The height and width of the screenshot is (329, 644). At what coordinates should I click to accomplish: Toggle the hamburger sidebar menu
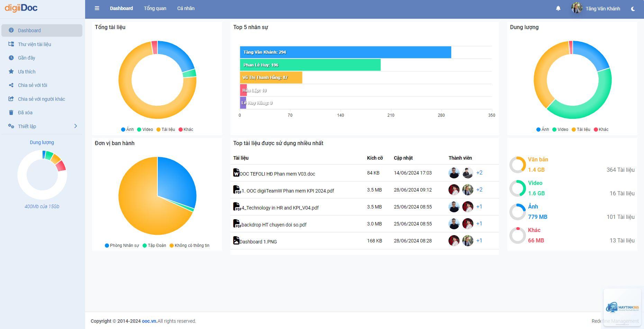tap(97, 8)
